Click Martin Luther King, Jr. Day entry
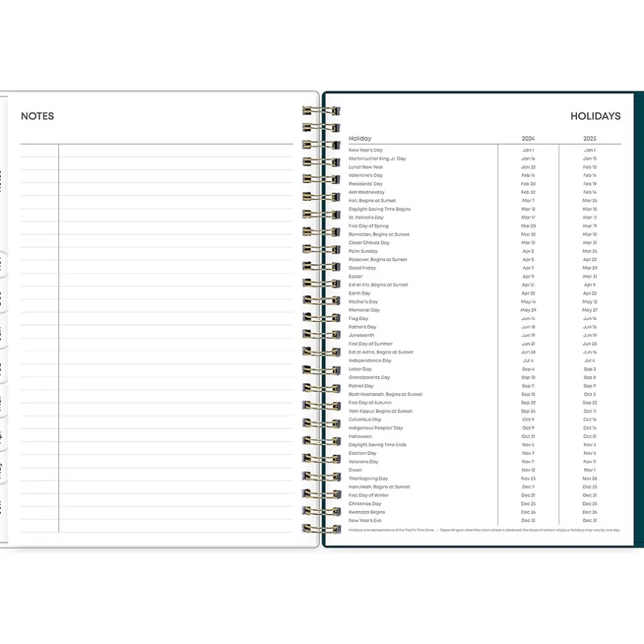The width and height of the screenshot is (644, 644). [377, 158]
